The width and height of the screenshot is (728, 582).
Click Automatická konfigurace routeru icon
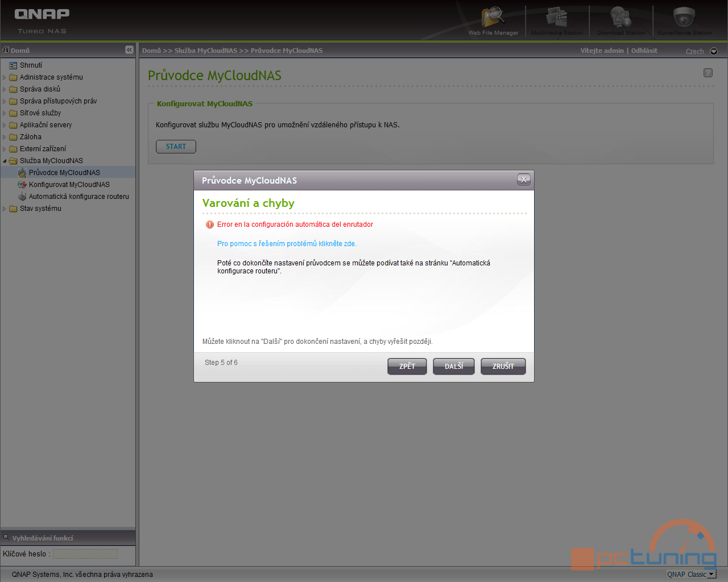[22, 197]
